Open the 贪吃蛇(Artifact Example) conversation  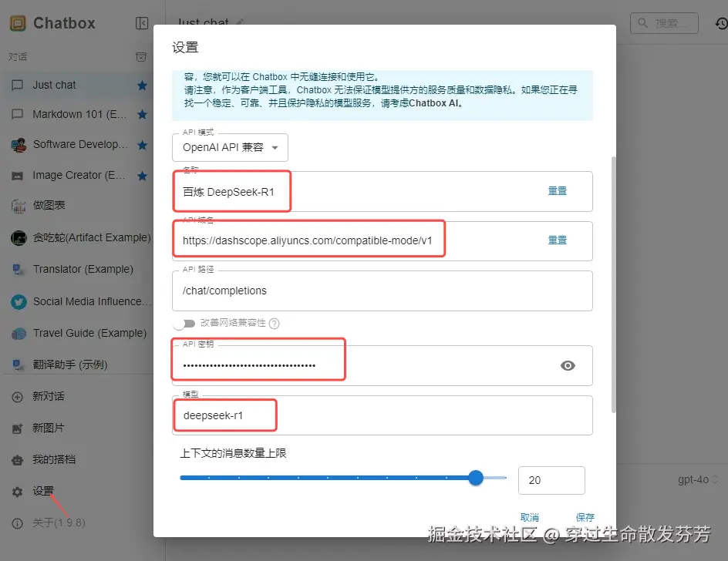point(79,238)
